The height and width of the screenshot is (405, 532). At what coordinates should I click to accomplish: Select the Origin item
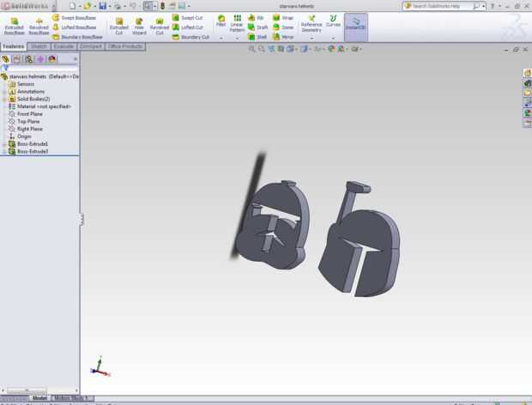(21, 136)
